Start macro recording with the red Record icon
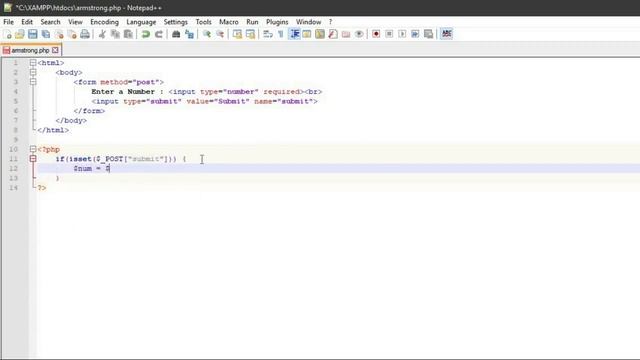Viewport: 640px width, 360px height. coord(376,34)
